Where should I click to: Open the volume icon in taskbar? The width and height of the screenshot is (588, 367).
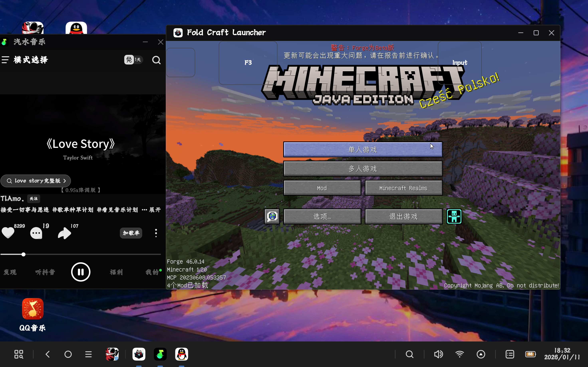click(x=438, y=354)
